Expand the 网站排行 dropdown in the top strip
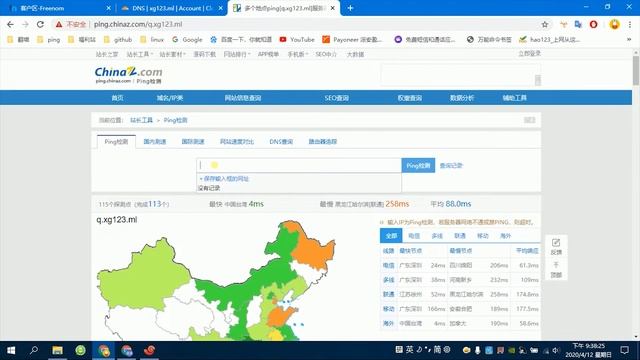This screenshot has height=360, width=640. [237, 54]
